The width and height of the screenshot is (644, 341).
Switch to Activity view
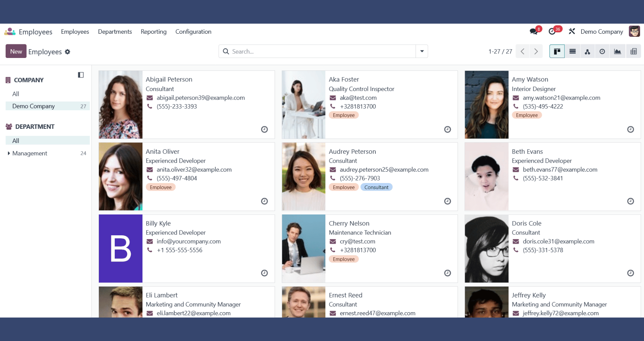tap(602, 52)
